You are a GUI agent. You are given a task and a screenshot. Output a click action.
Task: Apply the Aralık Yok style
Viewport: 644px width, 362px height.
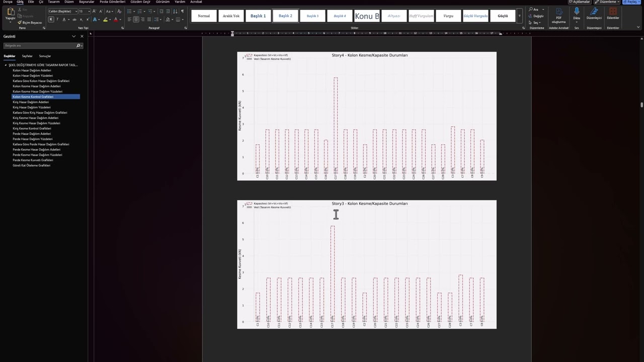(x=231, y=16)
